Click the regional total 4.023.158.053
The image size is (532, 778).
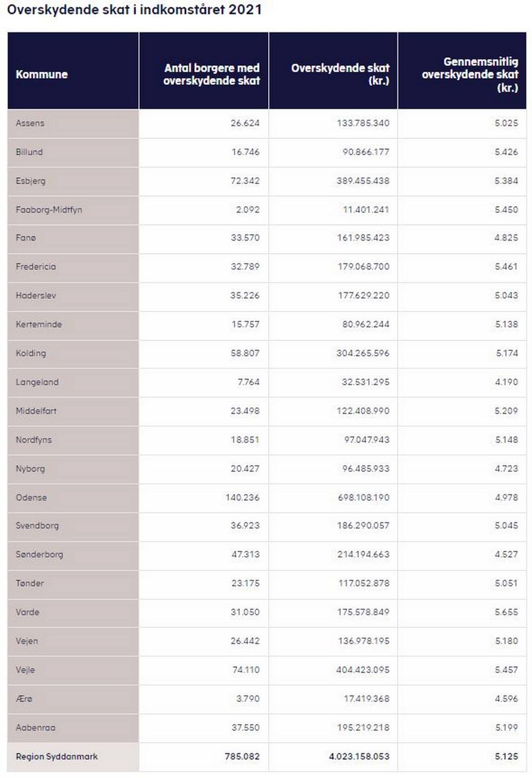pyautogui.click(x=359, y=756)
